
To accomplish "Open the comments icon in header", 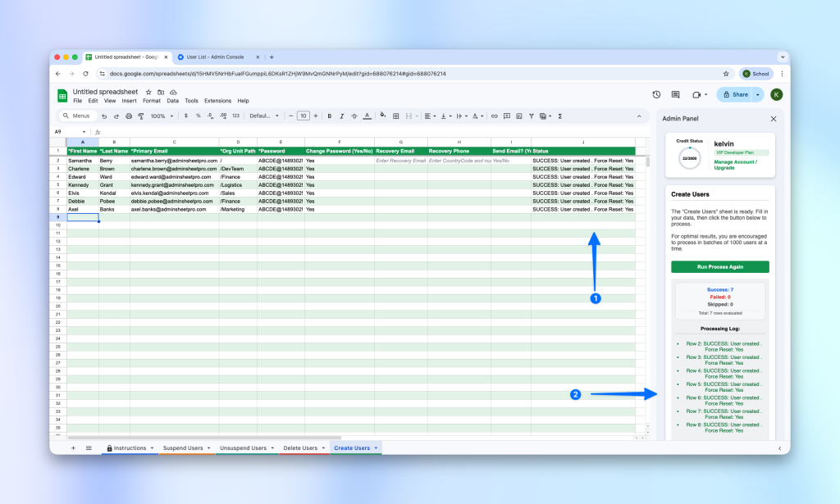I will click(x=676, y=95).
